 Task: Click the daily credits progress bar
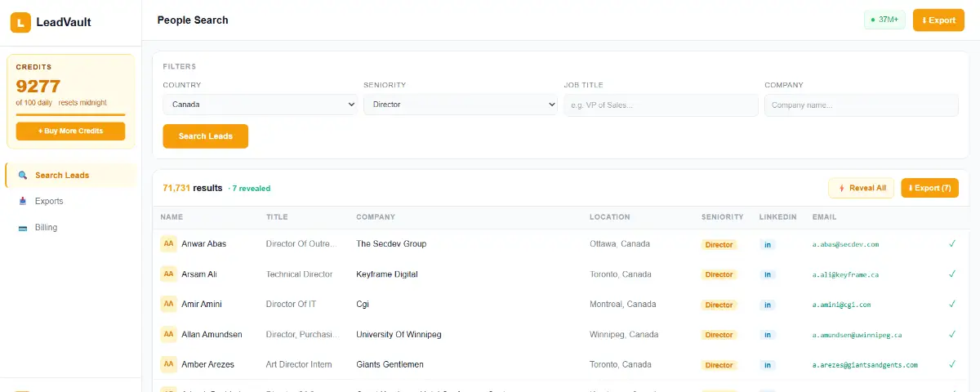(71, 114)
